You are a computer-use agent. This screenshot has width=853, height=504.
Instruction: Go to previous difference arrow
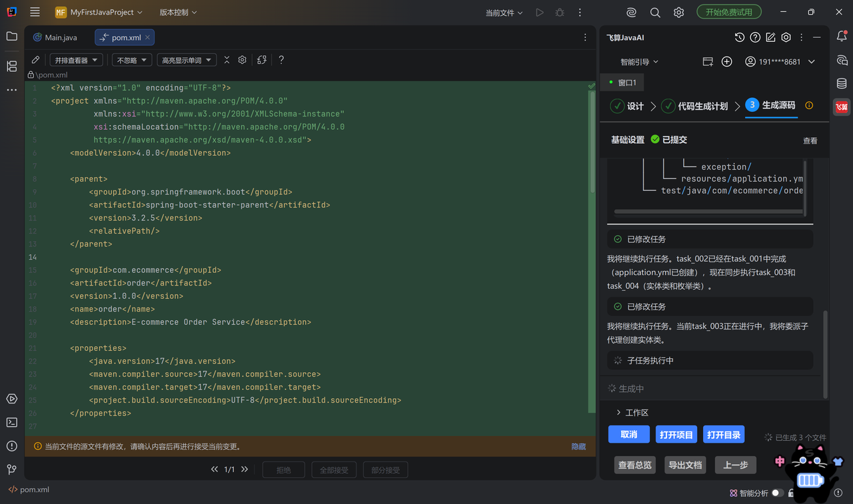(x=215, y=469)
